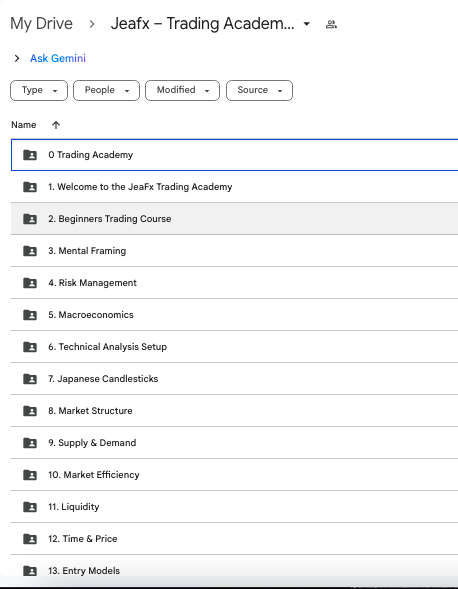Select the '7. Japanese Candlesticks' folder name
Screen dimensions: 458x589
click(103, 379)
